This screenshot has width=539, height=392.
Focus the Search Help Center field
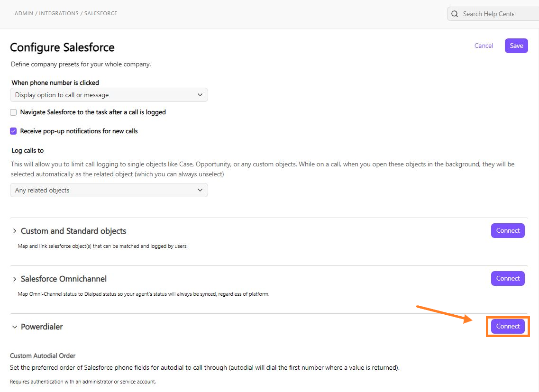pyautogui.click(x=493, y=14)
